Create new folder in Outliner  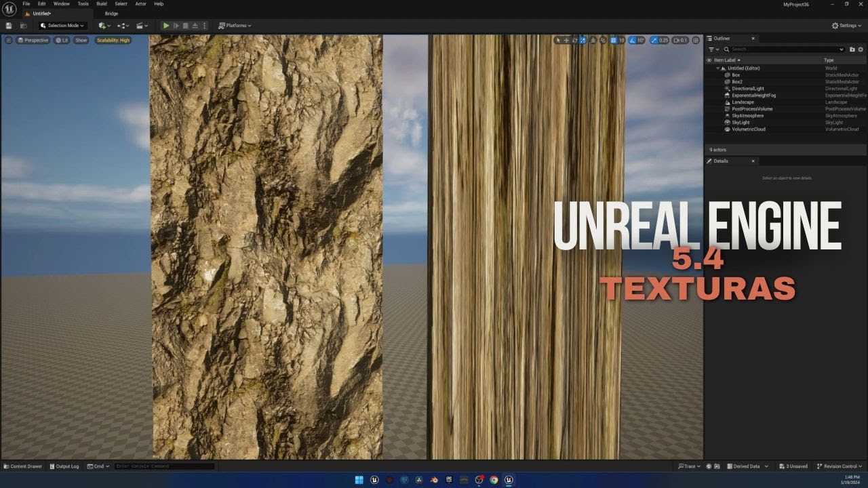point(852,49)
